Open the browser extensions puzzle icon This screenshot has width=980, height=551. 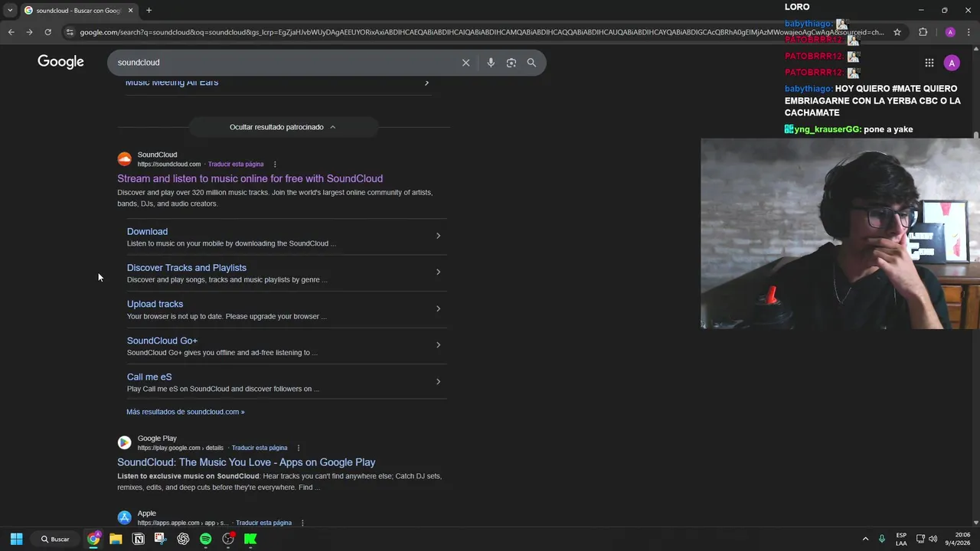tap(923, 32)
